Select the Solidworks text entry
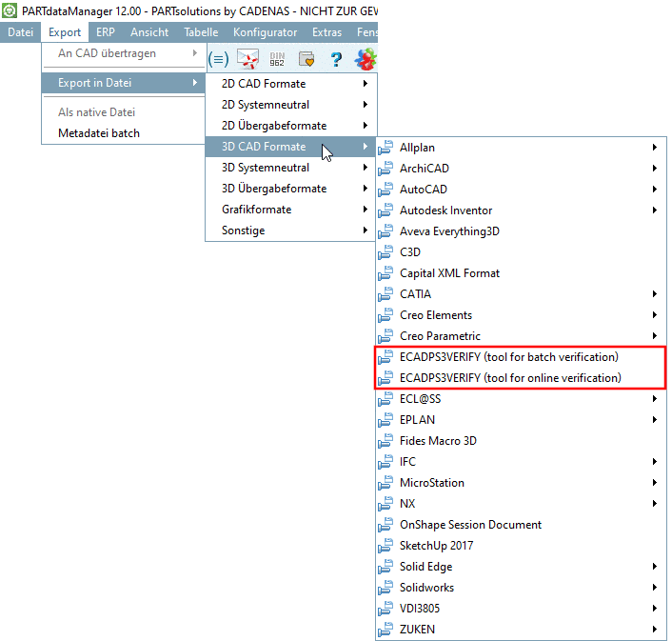The width and height of the screenshot is (672, 641). pos(426,588)
